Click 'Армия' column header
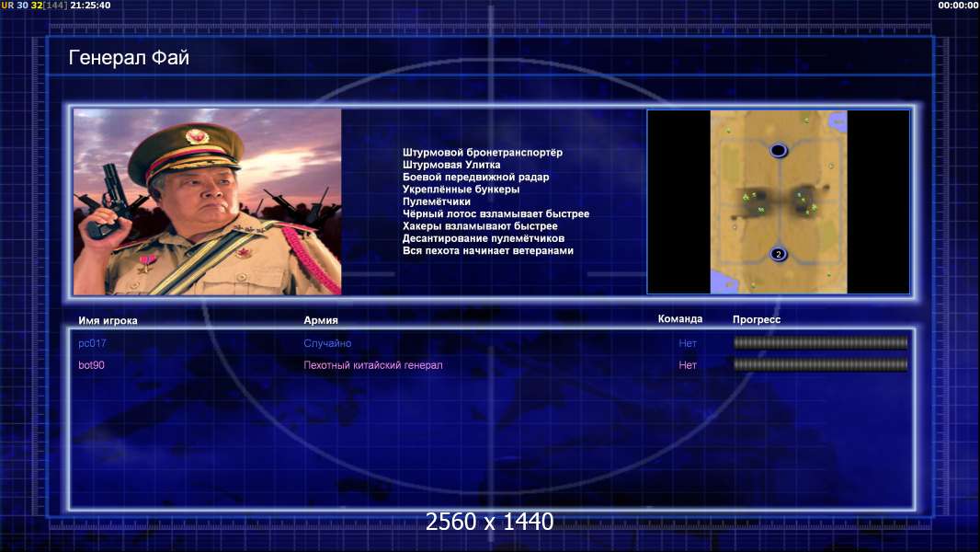980x552 pixels. (321, 320)
